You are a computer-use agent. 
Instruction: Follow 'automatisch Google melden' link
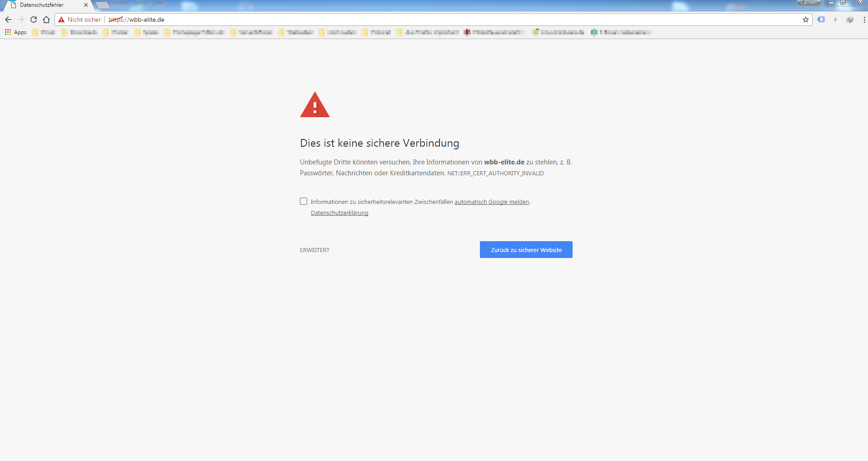click(492, 202)
